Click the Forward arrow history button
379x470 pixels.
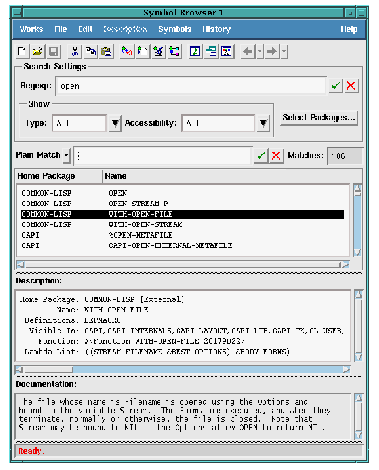(x=272, y=51)
